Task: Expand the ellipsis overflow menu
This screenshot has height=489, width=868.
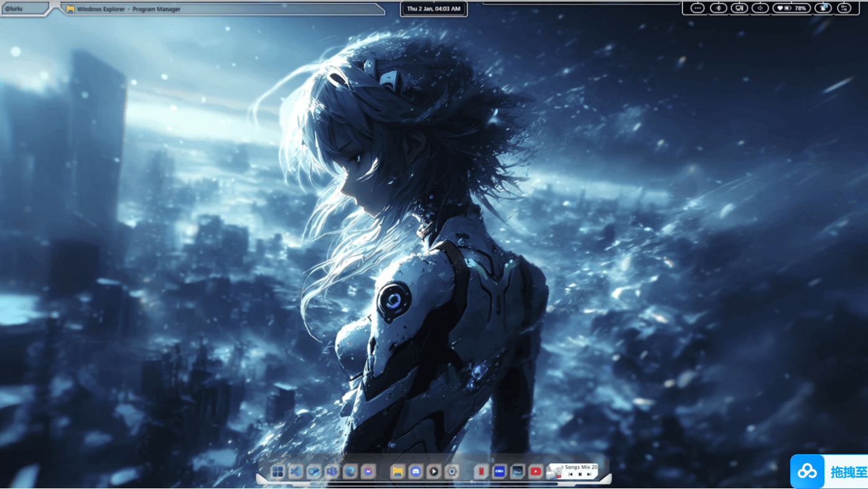Action: 697,7
